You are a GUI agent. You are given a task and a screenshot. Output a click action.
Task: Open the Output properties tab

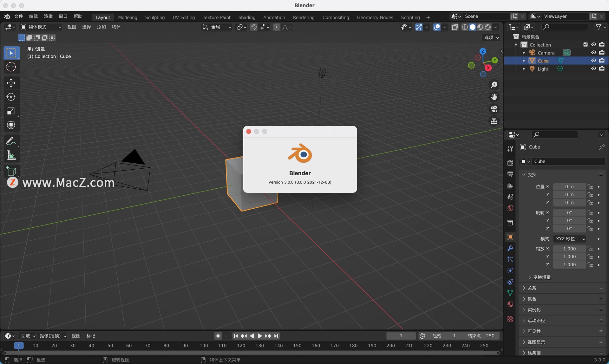click(x=510, y=174)
